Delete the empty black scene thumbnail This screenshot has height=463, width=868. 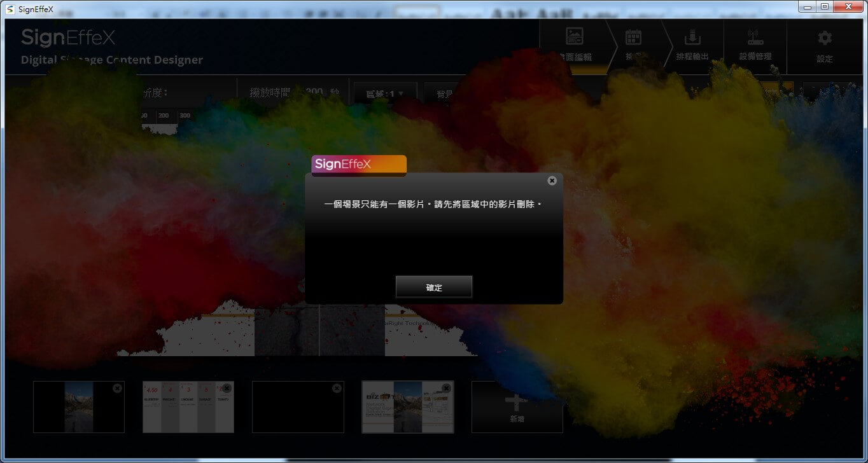[337, 388]
